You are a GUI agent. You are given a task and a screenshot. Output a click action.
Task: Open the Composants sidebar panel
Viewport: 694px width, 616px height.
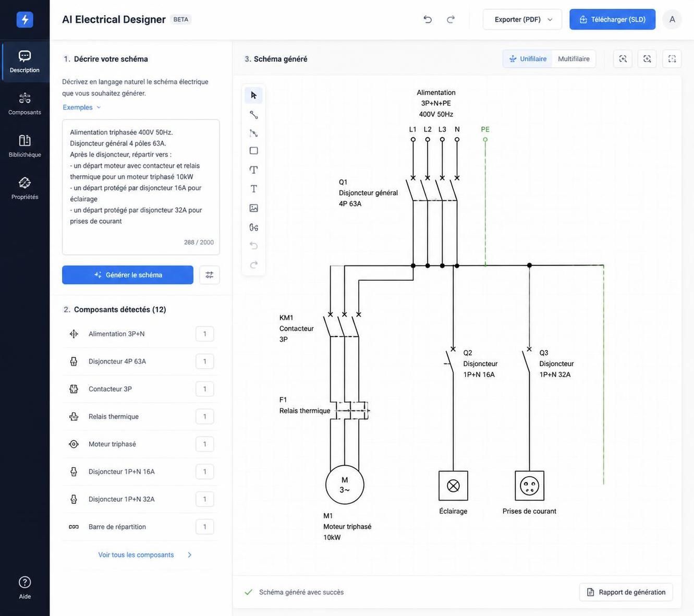(x=25, y=104)
